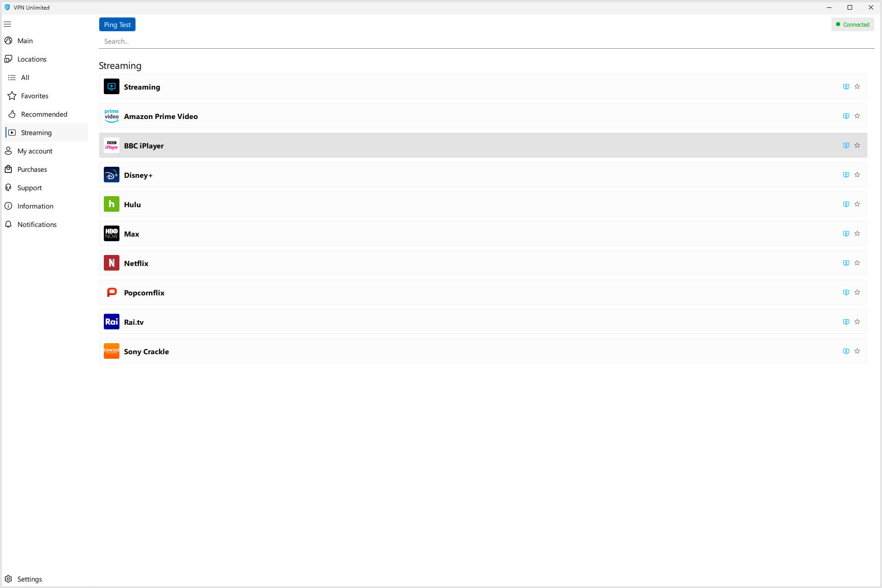Expand Amazon Prime Video server options
This screenshot has width=882, height=588.
pyautogui.click(x=847, y=116)
